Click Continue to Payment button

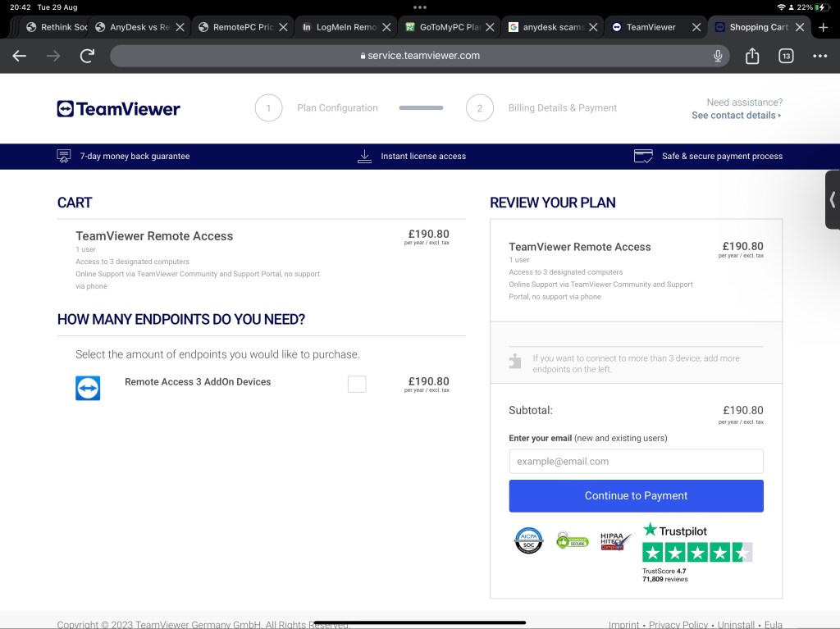point(636,496)
